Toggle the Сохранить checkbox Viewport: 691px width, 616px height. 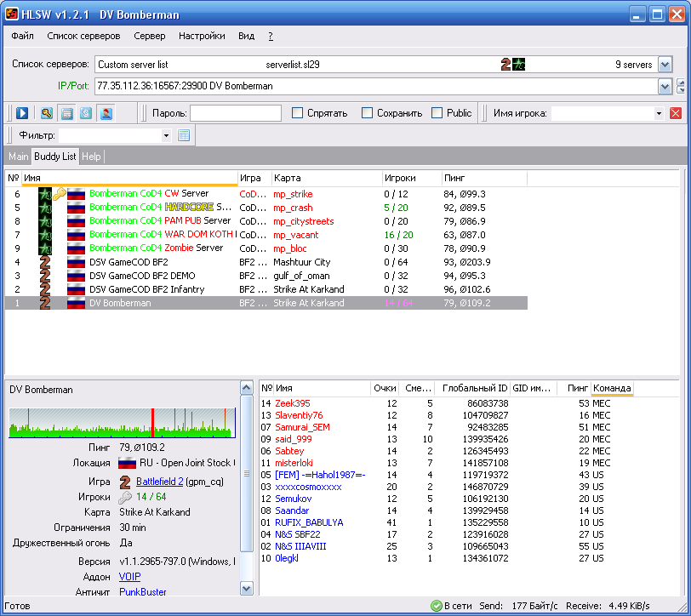(x=368, y=113)
